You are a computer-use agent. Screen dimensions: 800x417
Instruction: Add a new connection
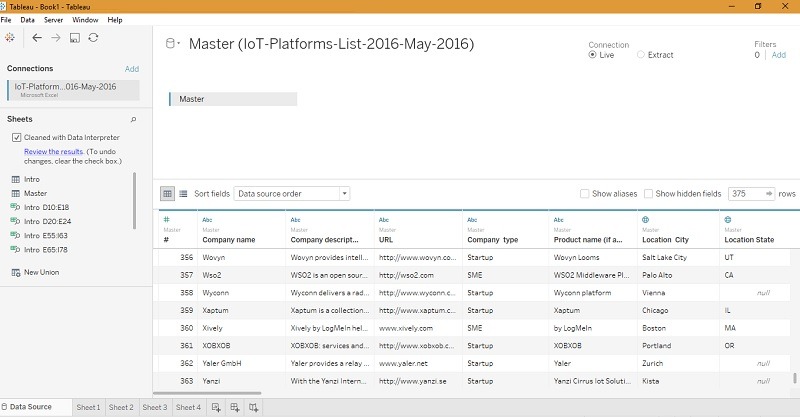pos(132,69)
